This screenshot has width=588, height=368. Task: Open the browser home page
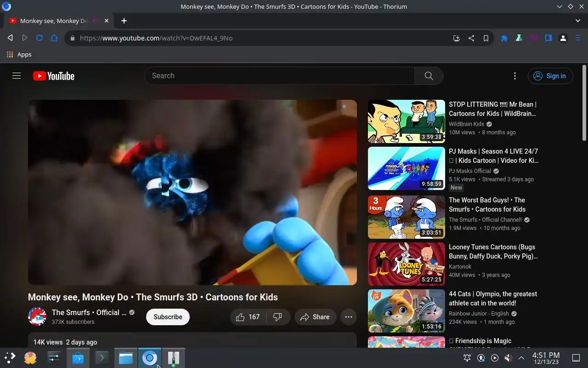point(54,38)
